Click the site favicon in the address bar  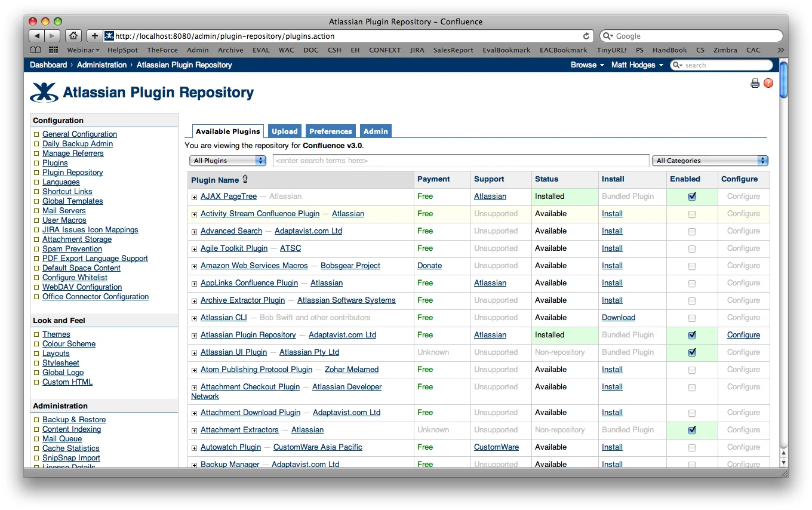109,36
